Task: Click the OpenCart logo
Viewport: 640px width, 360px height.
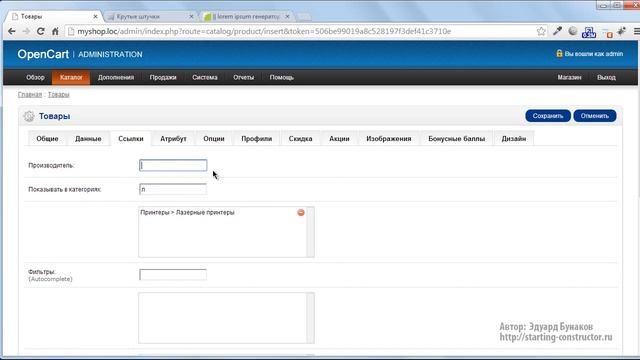Action: pos(43,54)
